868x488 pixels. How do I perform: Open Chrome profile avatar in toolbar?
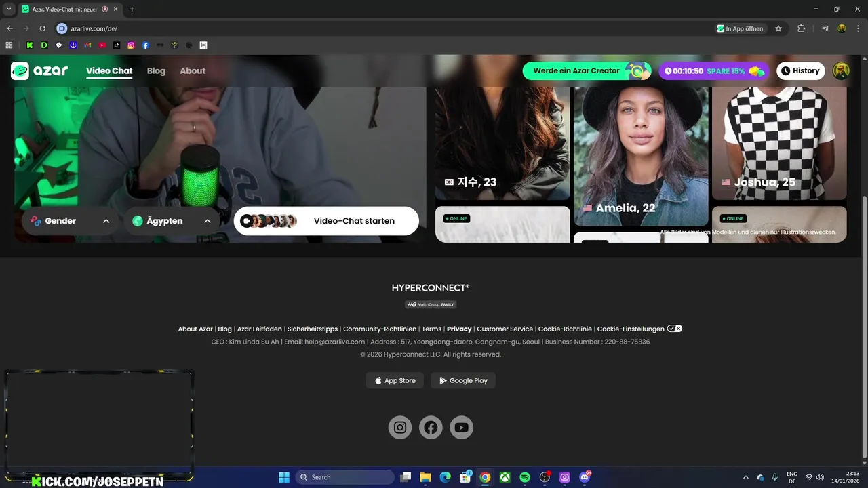point(842,28)
